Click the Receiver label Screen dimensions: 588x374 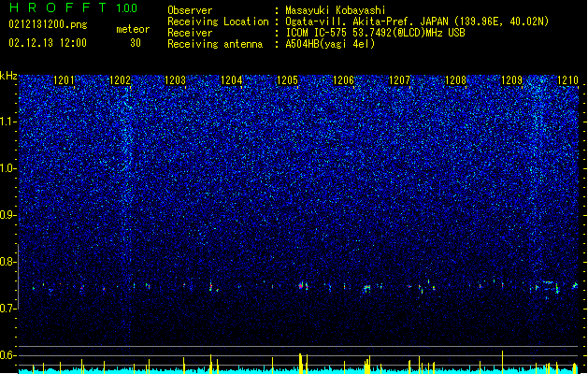190,33
